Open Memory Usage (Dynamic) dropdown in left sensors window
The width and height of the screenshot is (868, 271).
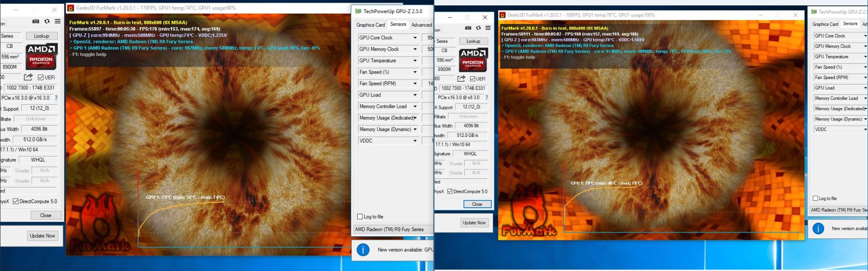tap(388, 130)
